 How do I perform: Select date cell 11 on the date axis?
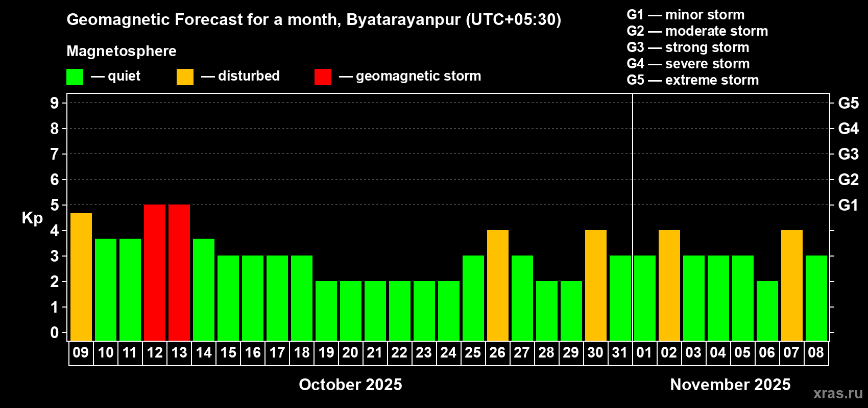pos(130,353)
